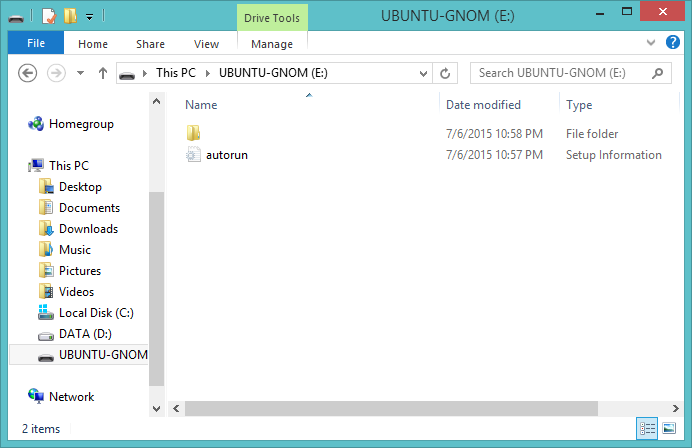The width and height of the screenshot is (692, 448).
Task: Click the navigation pane scrollbar thumb
Action: (x=156, y=289)
